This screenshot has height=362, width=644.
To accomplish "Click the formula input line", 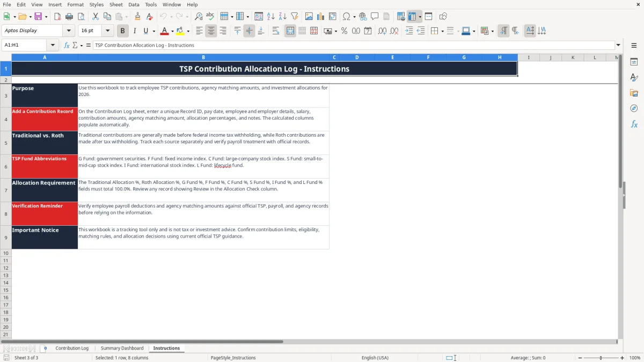I will pyautogui.click(x=353, y=46).
